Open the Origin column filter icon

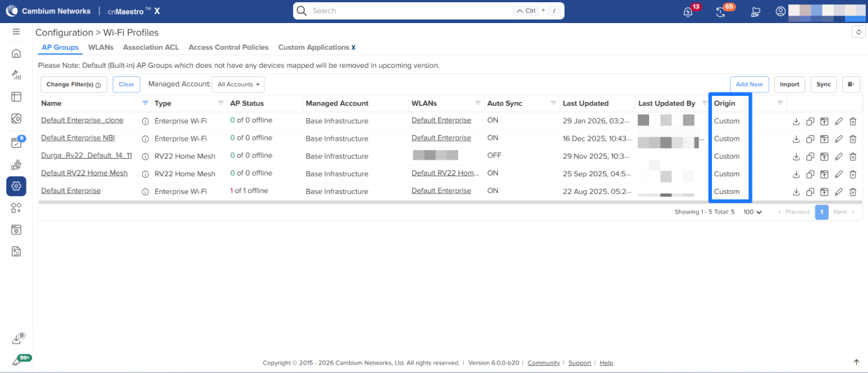(781, 103)
